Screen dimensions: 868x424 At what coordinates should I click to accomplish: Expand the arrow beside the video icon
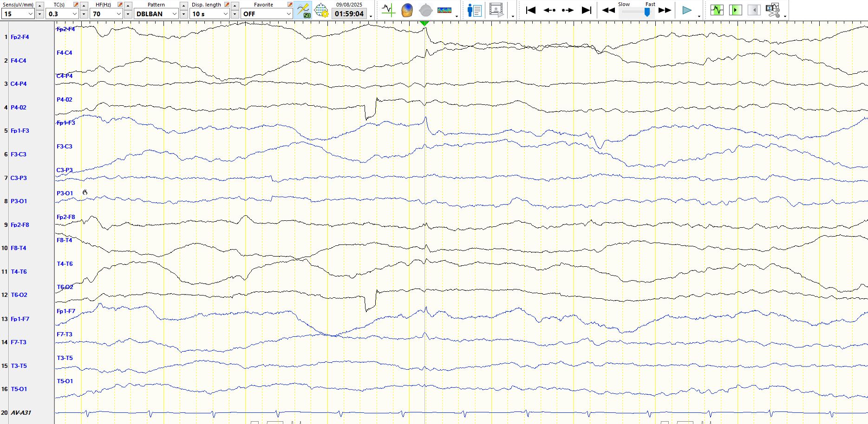point(513,16)
